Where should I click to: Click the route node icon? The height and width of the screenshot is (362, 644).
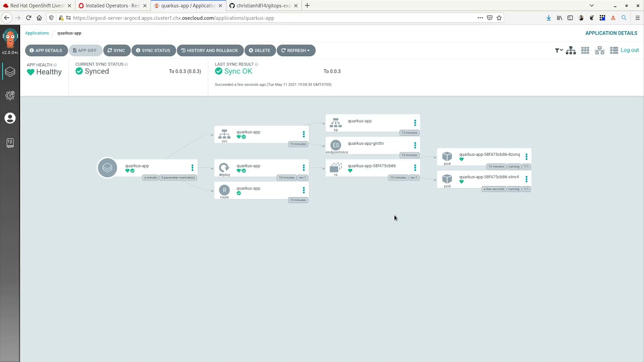(x=224, y=190)
